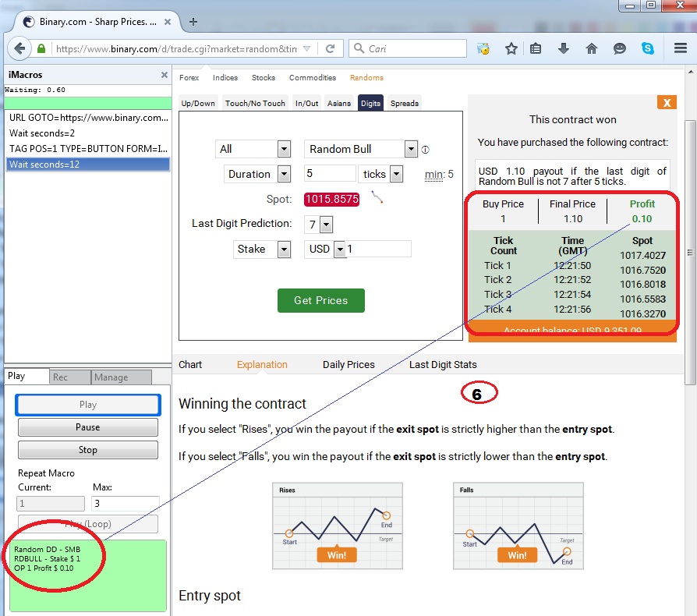The width and height of the screenshot is (697, 616).
Task: Open the URL history dropdown arrow
Action: [x=306, y=49]
